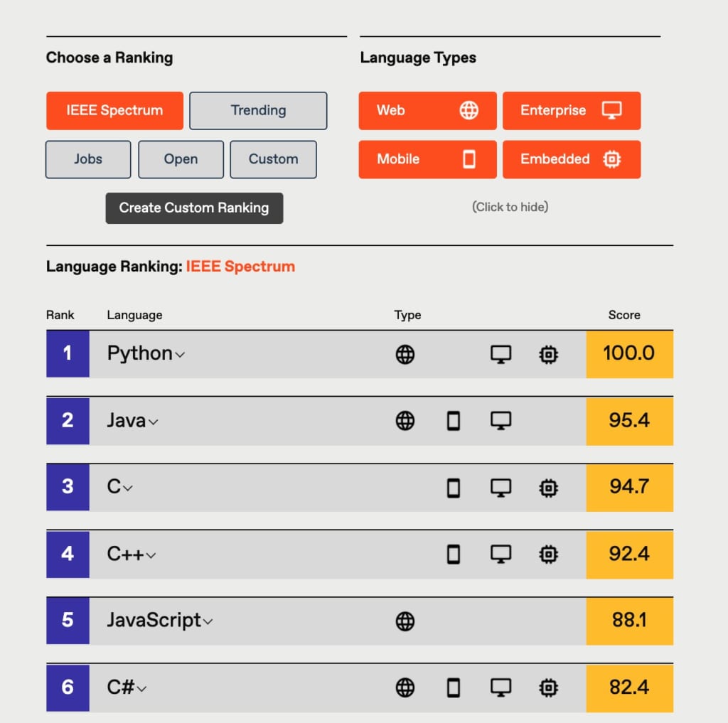Click the mobile phone icon in C# row
728x723 pixels.
point(454,687)
